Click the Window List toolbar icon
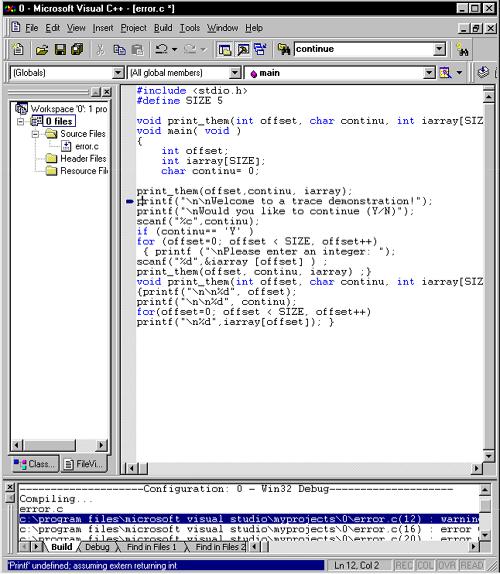Viewport: 500px width, 574px height. (x=260, y=49)
